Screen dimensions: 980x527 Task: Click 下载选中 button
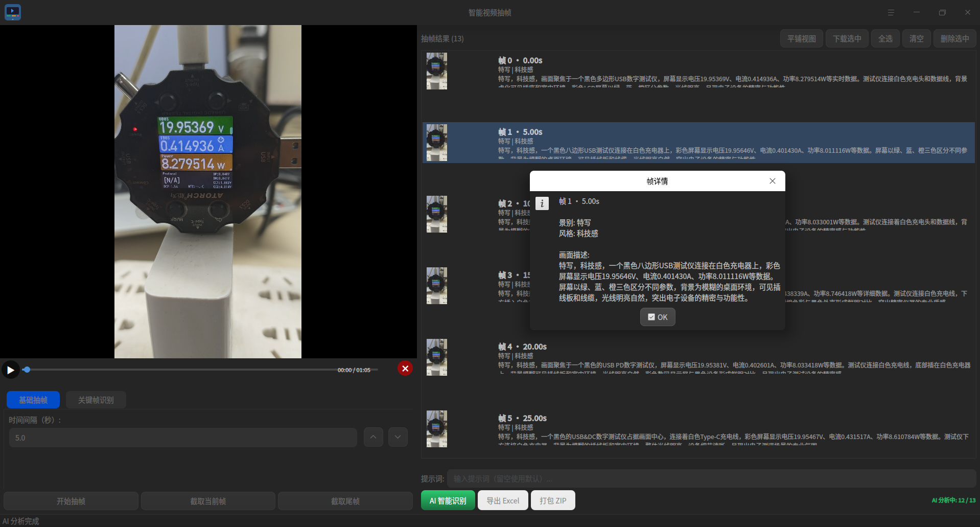[847, 38]
